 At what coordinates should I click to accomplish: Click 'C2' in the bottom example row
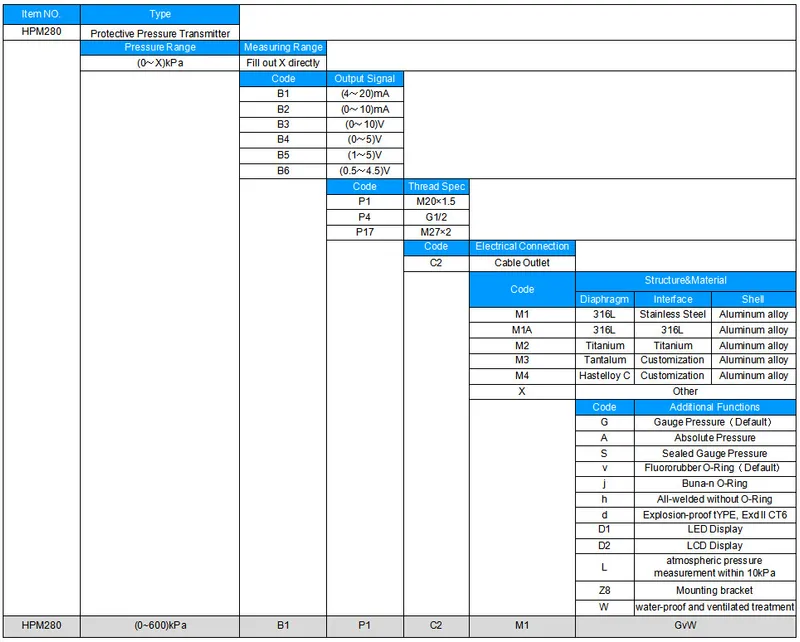click(436, 626)
